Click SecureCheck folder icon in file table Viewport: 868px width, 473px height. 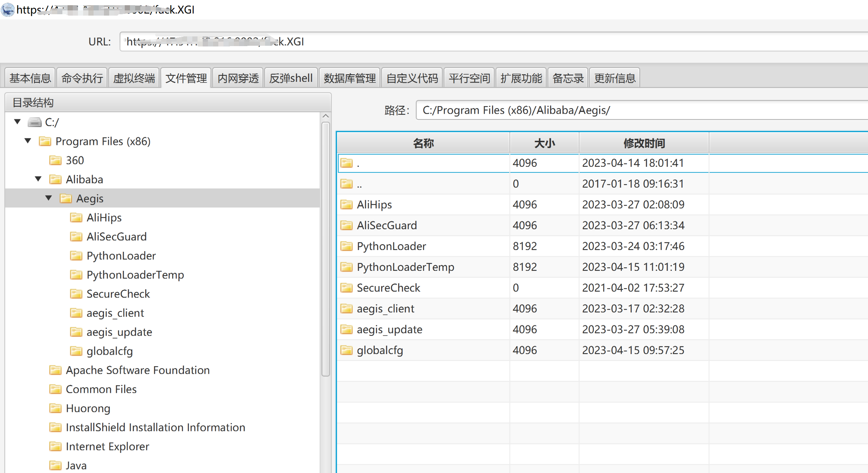(x=346, y=287)
